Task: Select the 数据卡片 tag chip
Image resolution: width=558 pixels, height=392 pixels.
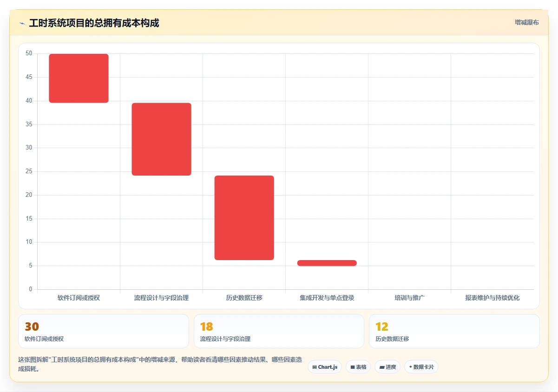Action: [x=421, y=367]
